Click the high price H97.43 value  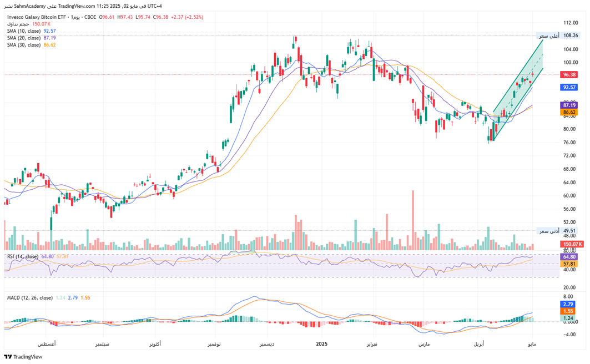[x=125, y=17]
